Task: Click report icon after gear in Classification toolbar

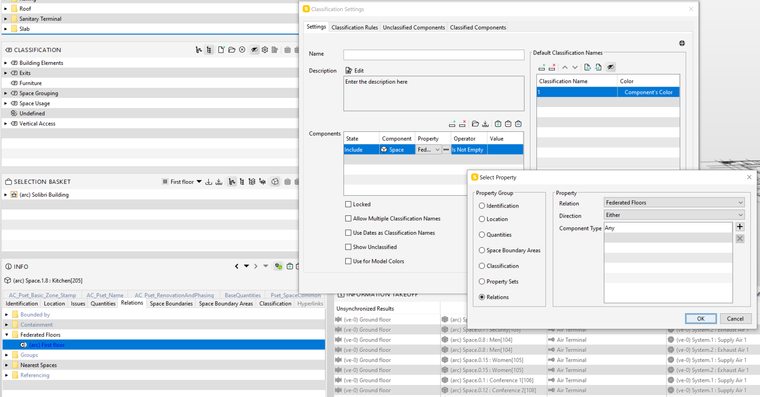Action: 275,49
